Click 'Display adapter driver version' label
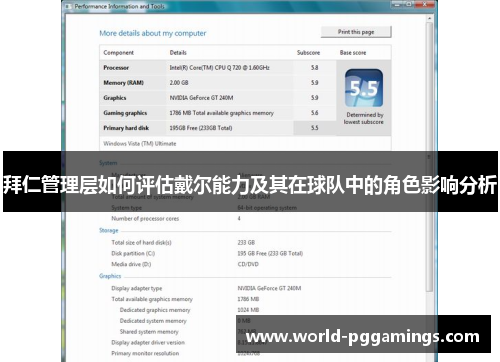Viewport: 500px width, 362px height. click(148, 343)
